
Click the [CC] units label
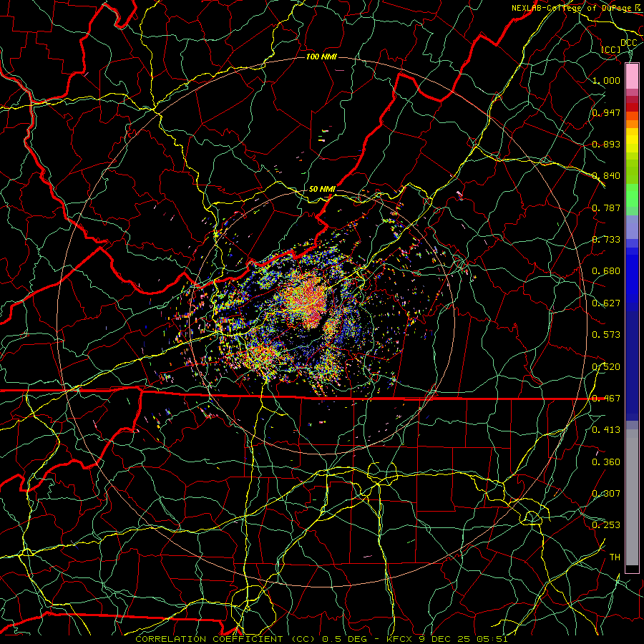coord(611,49)
